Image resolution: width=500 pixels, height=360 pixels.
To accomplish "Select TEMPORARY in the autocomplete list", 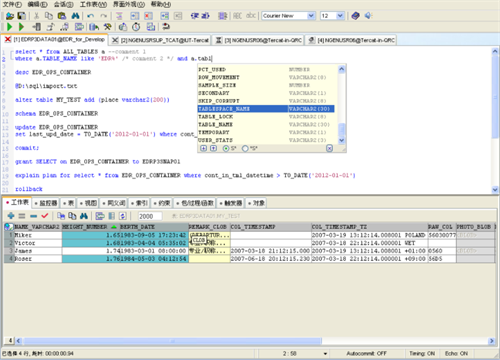I will tap(266, 132).
